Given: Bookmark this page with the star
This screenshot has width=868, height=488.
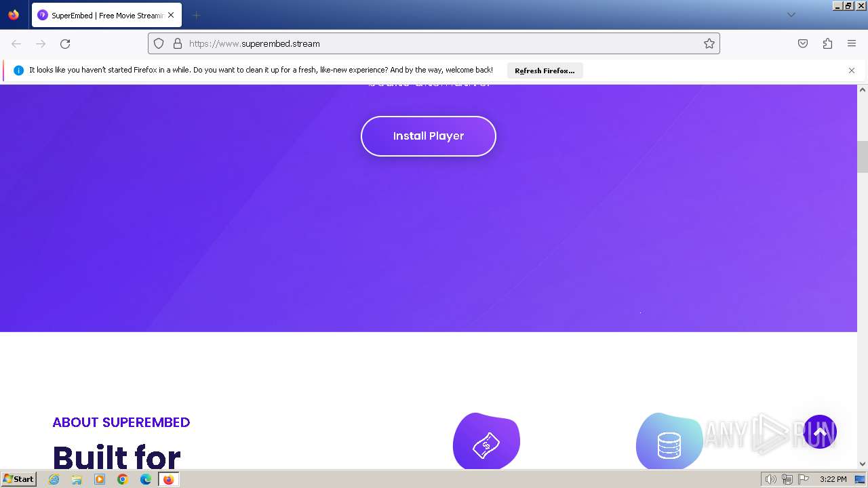Looking at the screenshot, I should pos(709,43).
